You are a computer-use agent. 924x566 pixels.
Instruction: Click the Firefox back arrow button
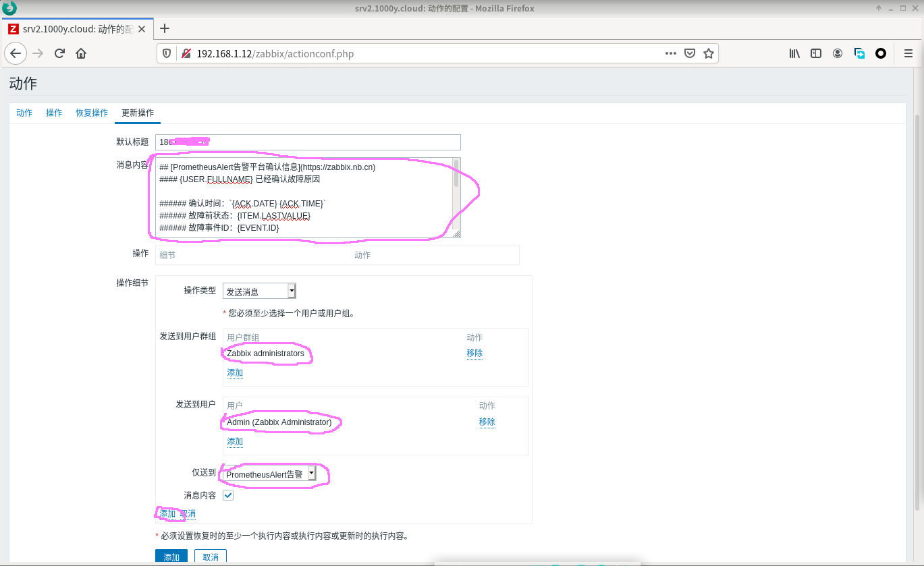tap(16, 53)
